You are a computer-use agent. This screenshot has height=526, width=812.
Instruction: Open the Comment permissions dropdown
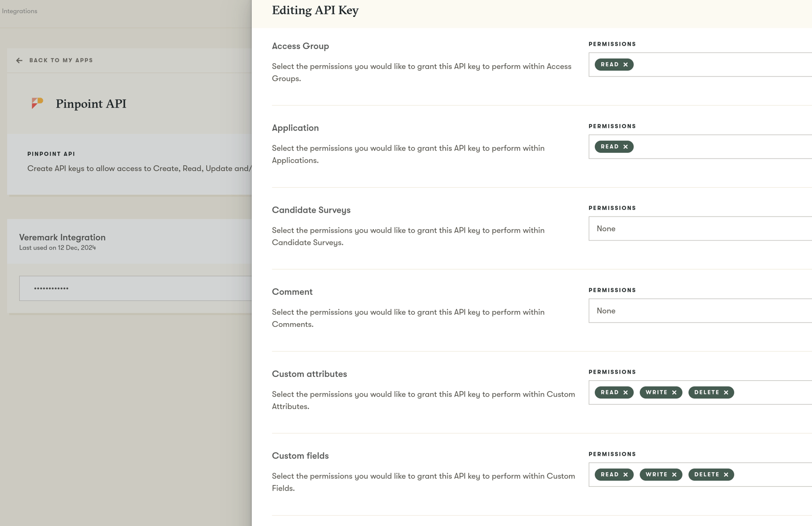tap(699, 310)
